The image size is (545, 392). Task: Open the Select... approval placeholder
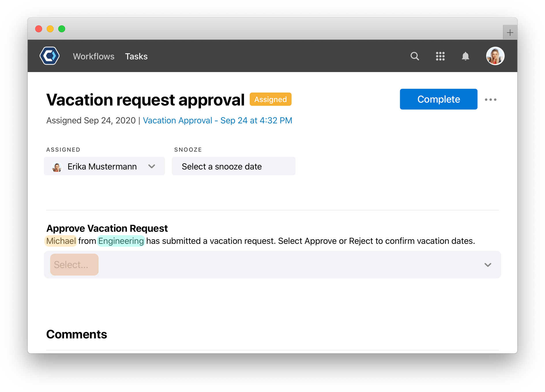click(x=74, y=265)
